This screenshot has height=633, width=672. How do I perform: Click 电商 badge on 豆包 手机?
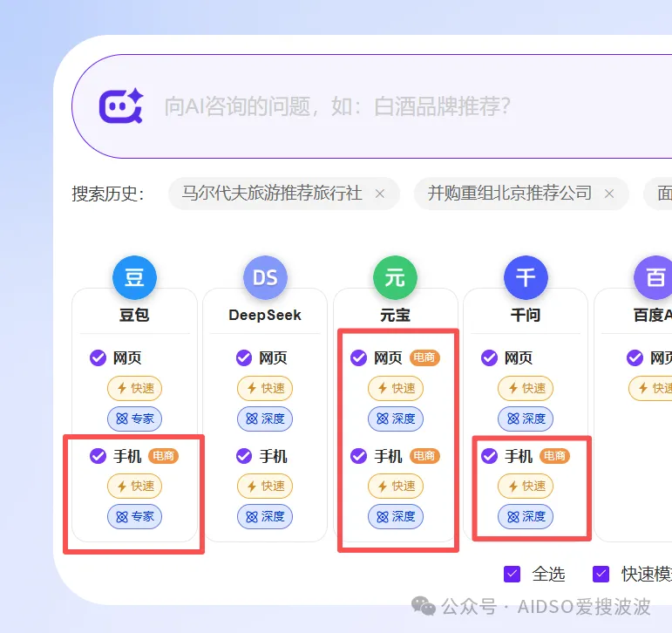pyautogui.click(x=163, y=455)
